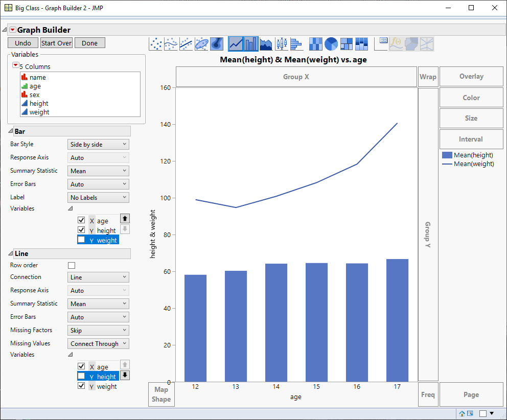Click the Caption Box element icon

point(382,44)
